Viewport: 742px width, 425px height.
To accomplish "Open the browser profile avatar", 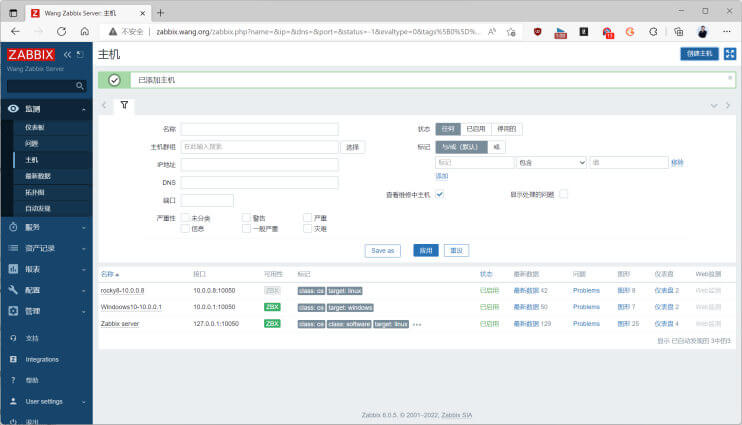I will point(703,32).
